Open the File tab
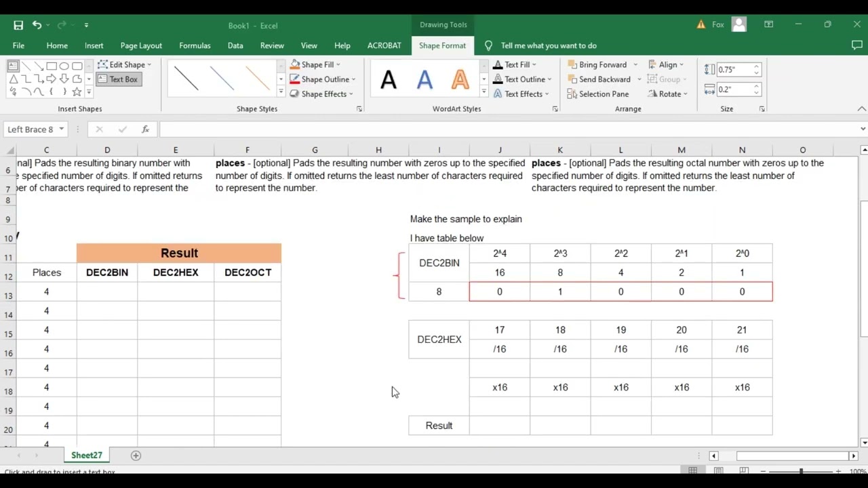 click(18, 45)
